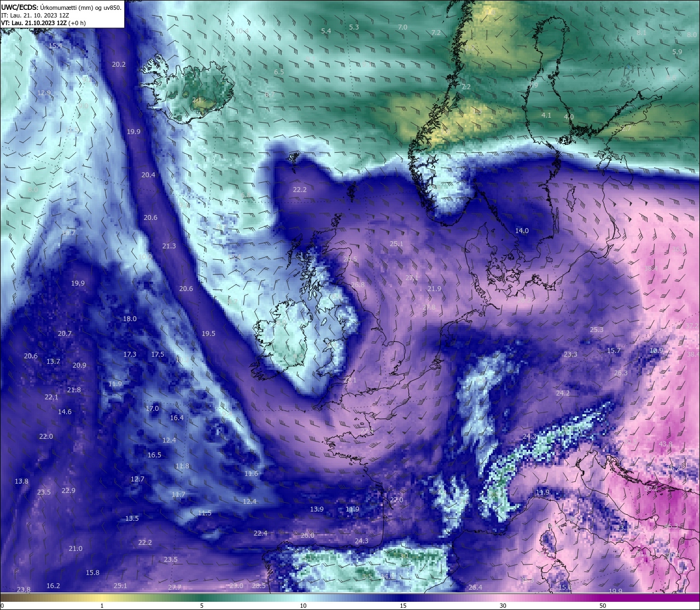Click the 24.2 value label
700x610 pixels.
(x=563, y=393)
